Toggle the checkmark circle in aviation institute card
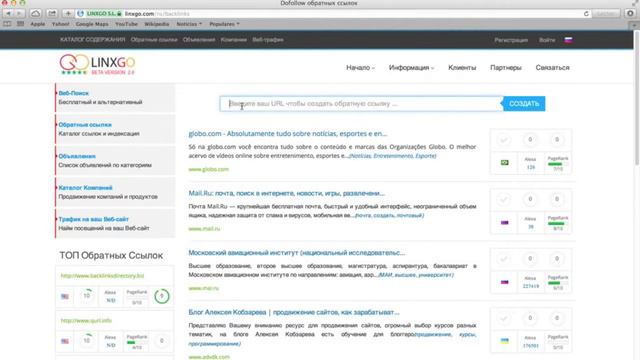 (504, 259)
